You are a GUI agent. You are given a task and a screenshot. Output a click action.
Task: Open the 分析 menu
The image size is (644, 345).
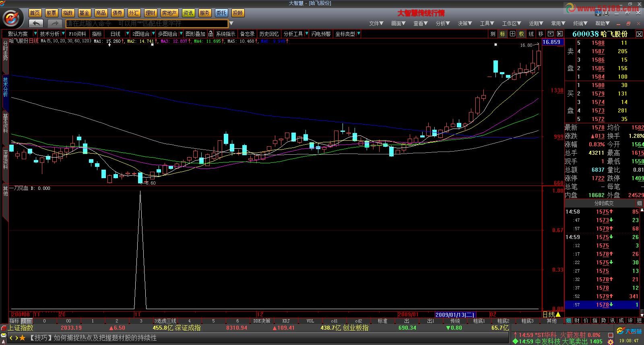(442, 23)
